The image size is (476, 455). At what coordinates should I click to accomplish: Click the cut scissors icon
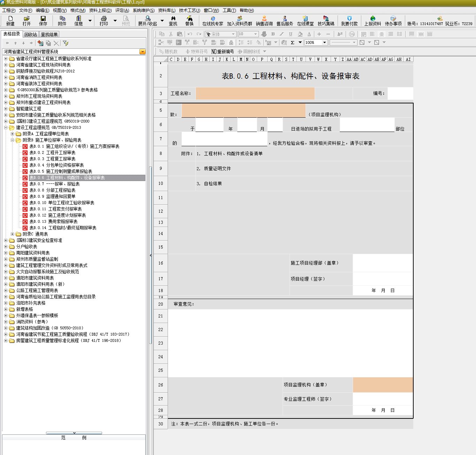tap(171, 34)
